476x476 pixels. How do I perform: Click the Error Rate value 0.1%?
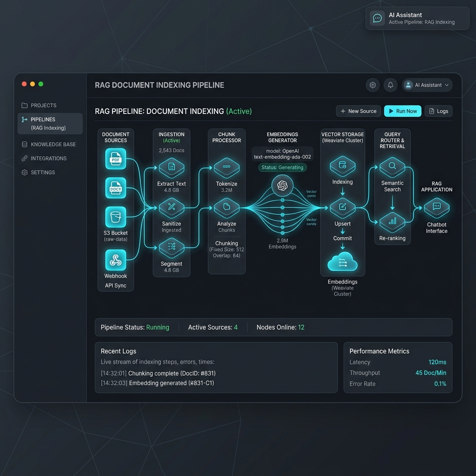(x=440, y=383)
